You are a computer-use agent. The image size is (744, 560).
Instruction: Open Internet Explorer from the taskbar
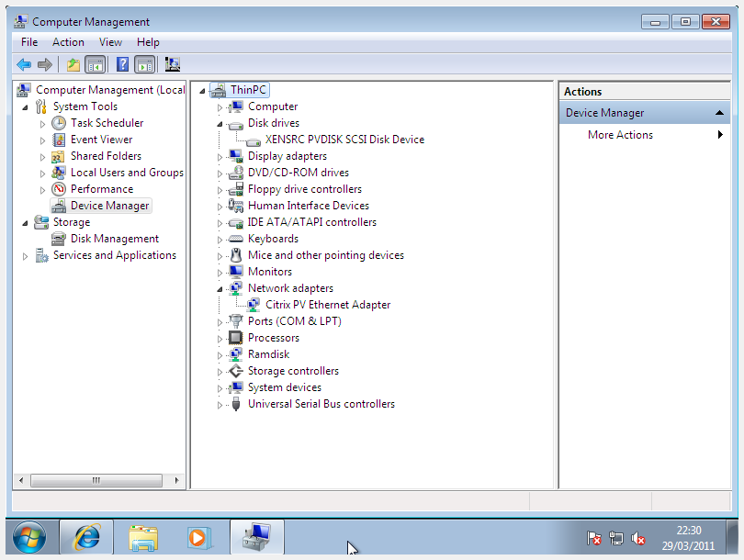(x=87, y=537)
